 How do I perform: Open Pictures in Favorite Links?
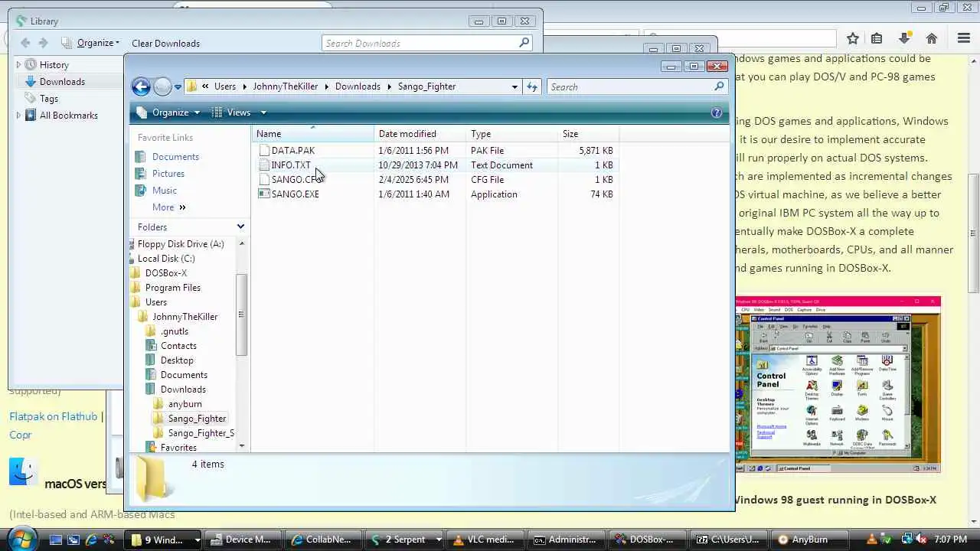point(168,174)
